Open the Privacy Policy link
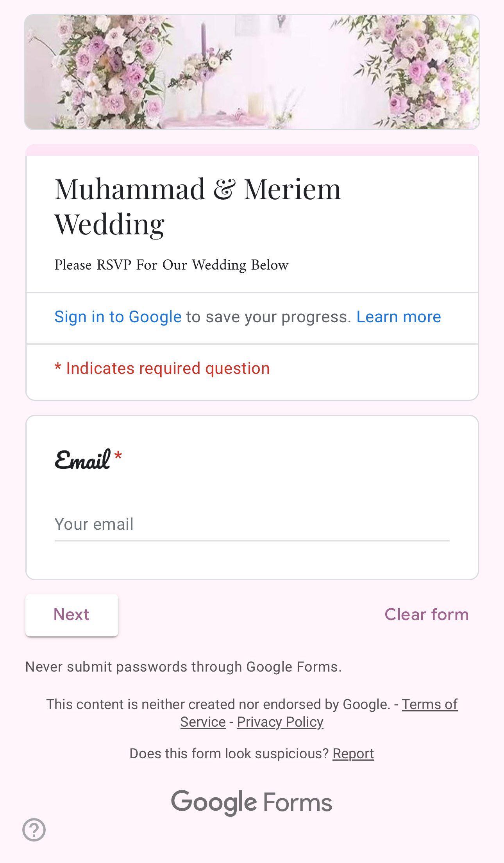Viewport: 504px width, 863px height. point(280,722)
